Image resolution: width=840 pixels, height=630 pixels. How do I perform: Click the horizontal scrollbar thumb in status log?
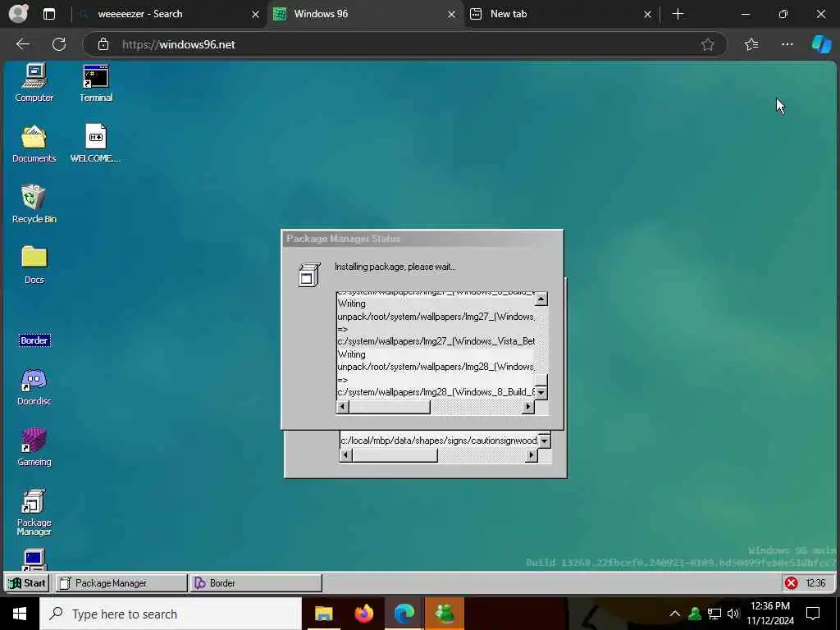point(390,407)
